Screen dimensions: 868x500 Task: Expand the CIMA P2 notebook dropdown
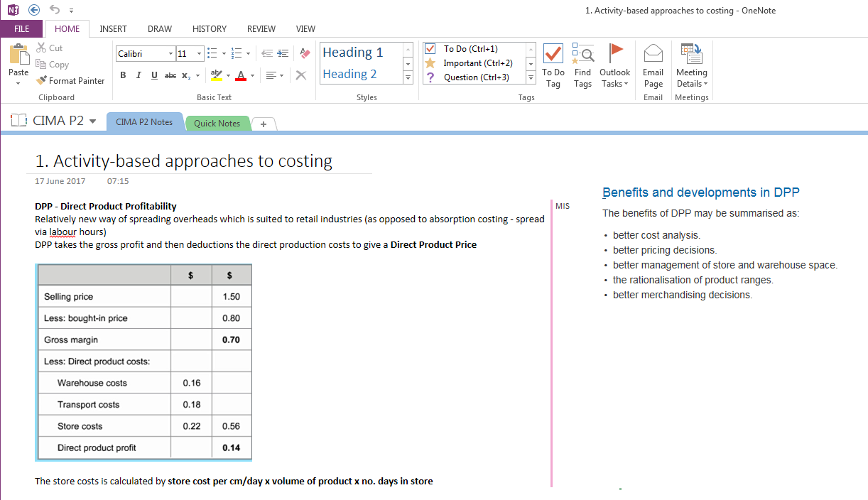point(92,121)
